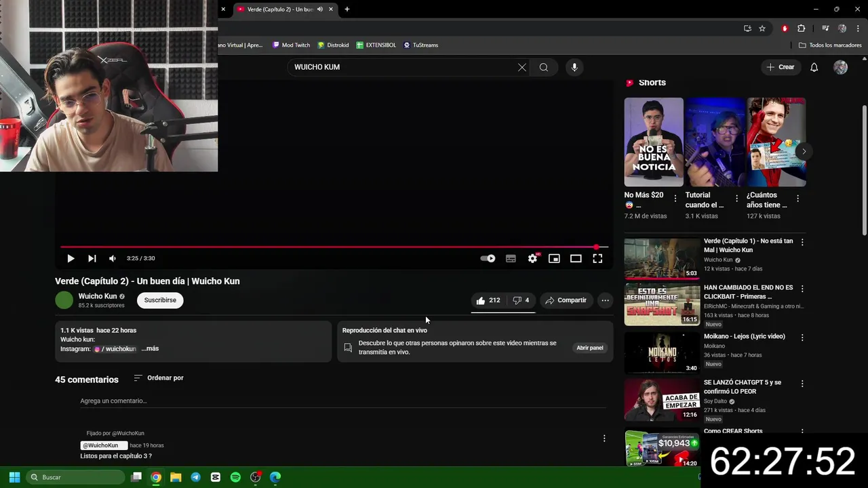This screenshot has width=868, height=488.
Task: Click the Crear button
Action: coord(780,67)
